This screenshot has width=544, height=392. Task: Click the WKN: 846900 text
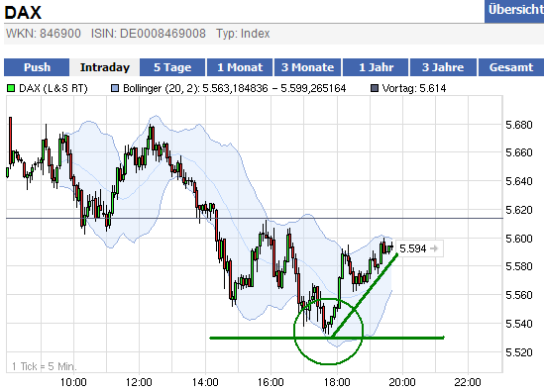(44, 34)
